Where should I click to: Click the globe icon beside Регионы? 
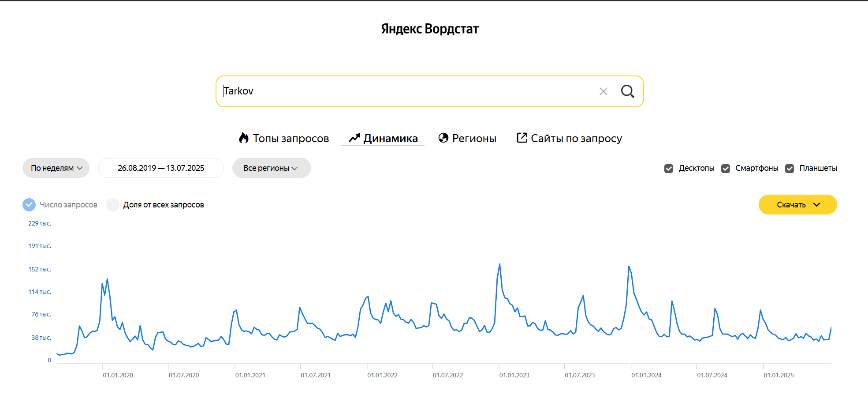coord(443,138)
